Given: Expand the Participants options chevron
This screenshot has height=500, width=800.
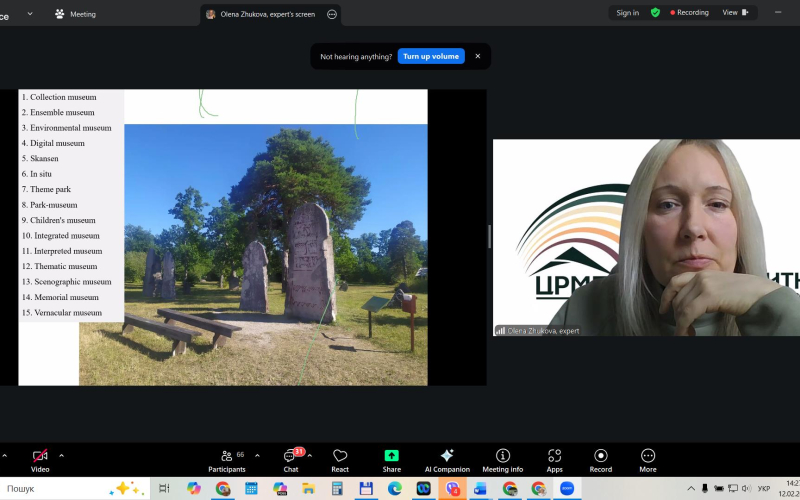Looking at the screenshot, I should tap(257, 455).
